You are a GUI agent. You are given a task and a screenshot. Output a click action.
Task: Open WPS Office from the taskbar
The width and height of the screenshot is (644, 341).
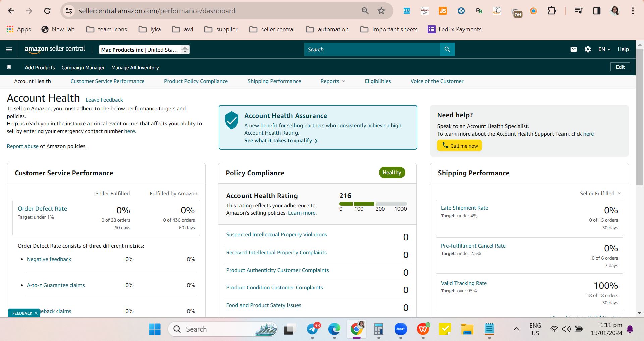pos(423,329)
